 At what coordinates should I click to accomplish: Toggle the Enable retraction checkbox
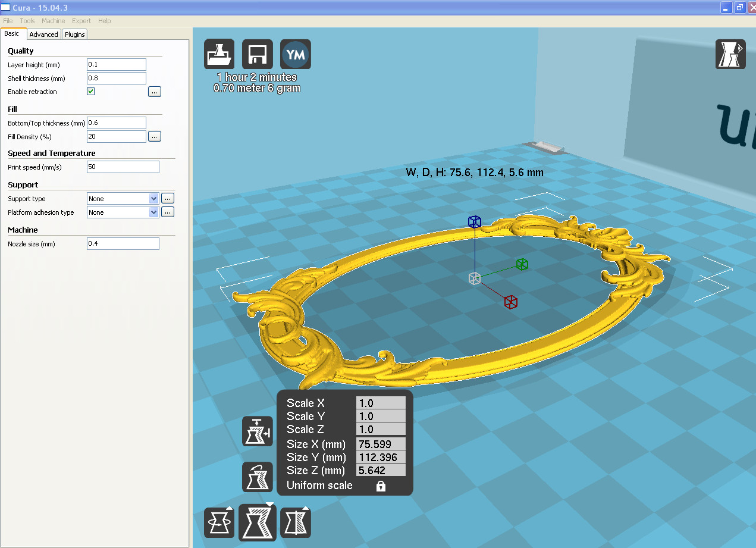[x=91, y=92]
